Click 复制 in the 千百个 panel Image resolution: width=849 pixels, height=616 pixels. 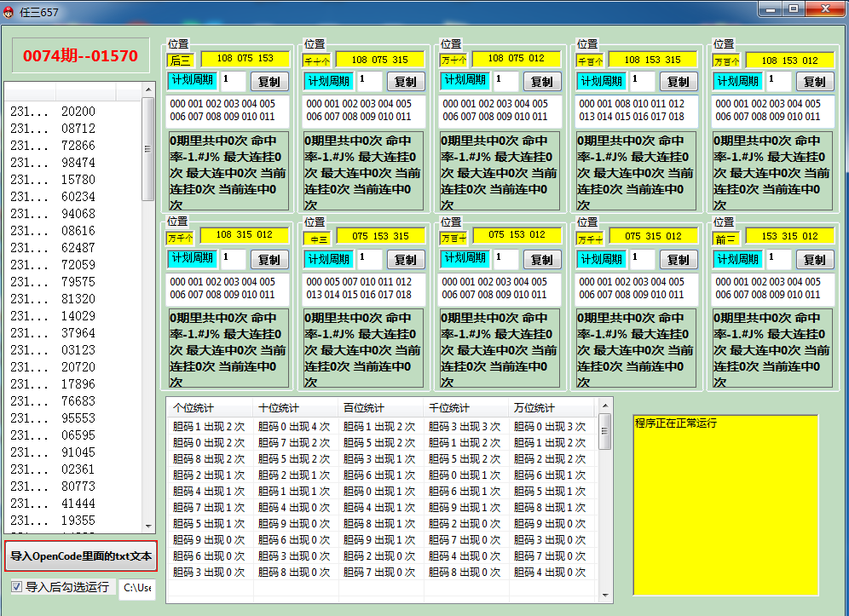point(679,82)
